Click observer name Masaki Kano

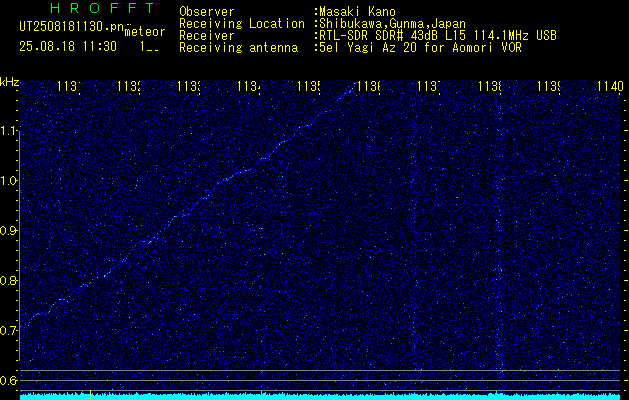[357, 12]
